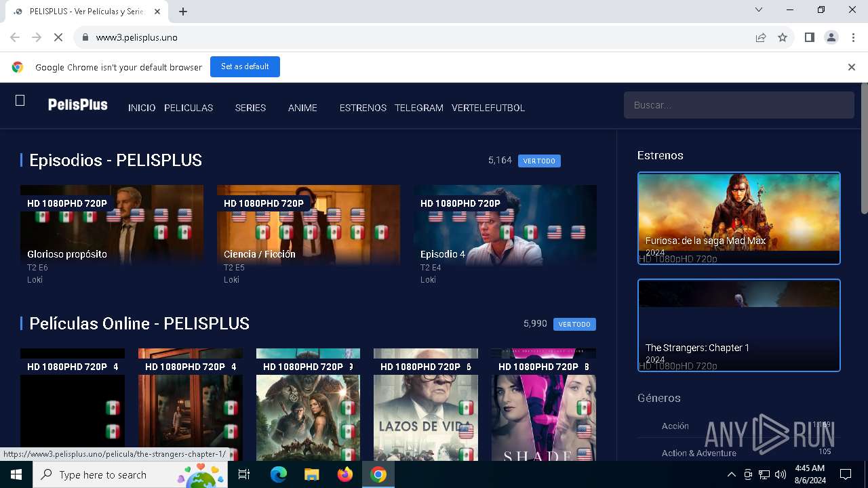Launch Microsoft Edge from taskbar

(279, 474)
